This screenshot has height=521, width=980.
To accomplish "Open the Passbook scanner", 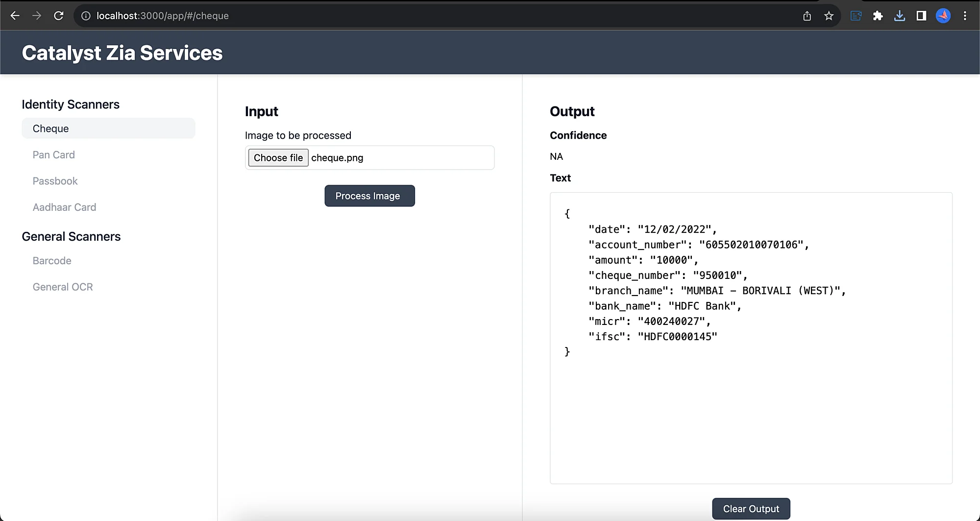I will pos(55,181).
